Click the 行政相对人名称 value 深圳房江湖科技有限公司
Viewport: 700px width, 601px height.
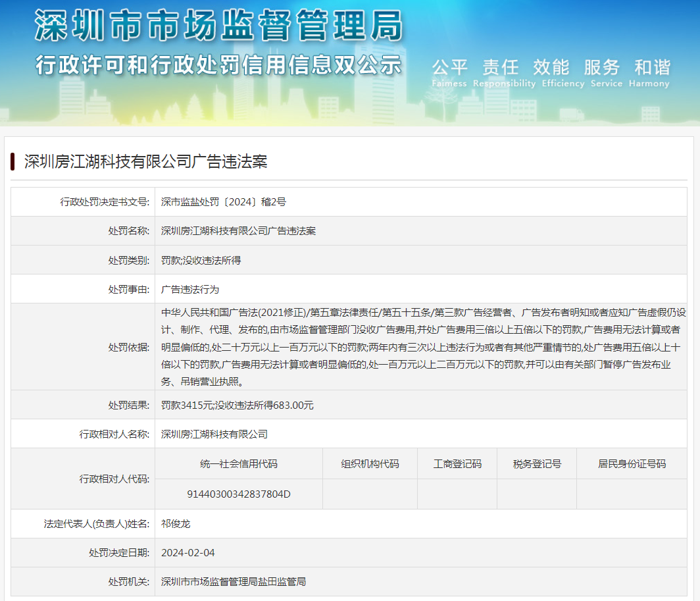point(214,434)
